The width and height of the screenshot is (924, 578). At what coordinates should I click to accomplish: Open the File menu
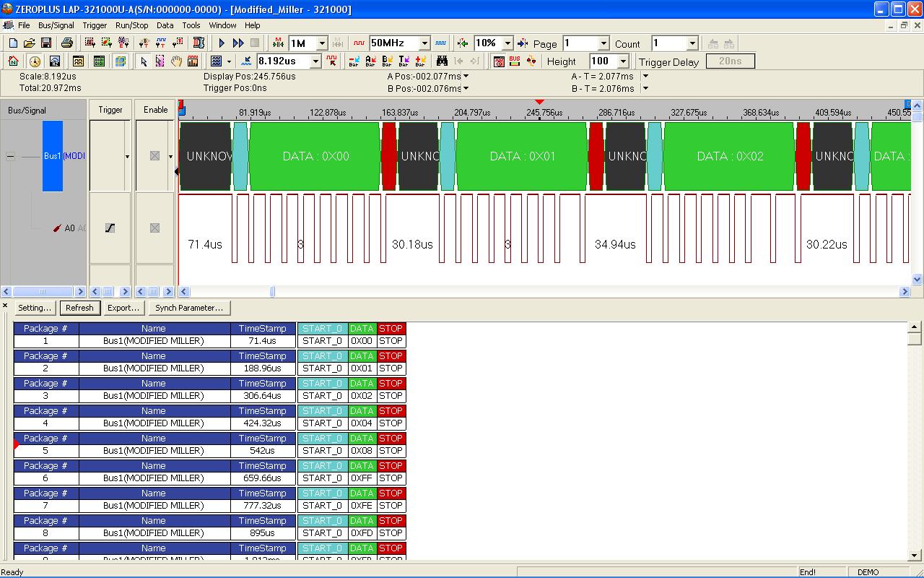(x=24, y=25)
